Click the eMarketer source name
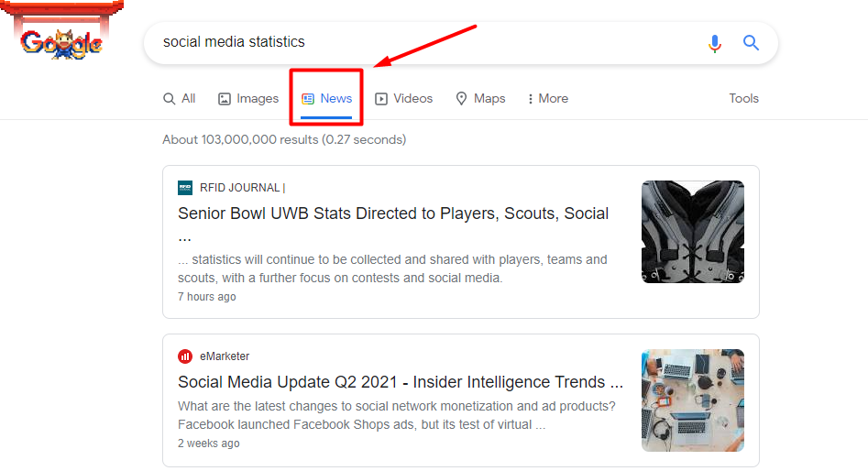The image size is (868, 471). 225,356
